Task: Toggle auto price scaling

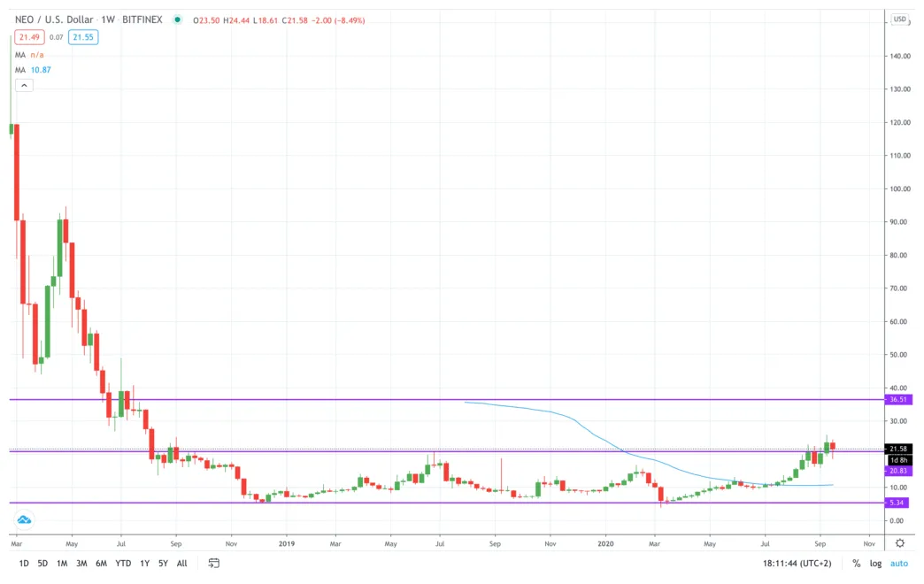Action: (898, 563)
